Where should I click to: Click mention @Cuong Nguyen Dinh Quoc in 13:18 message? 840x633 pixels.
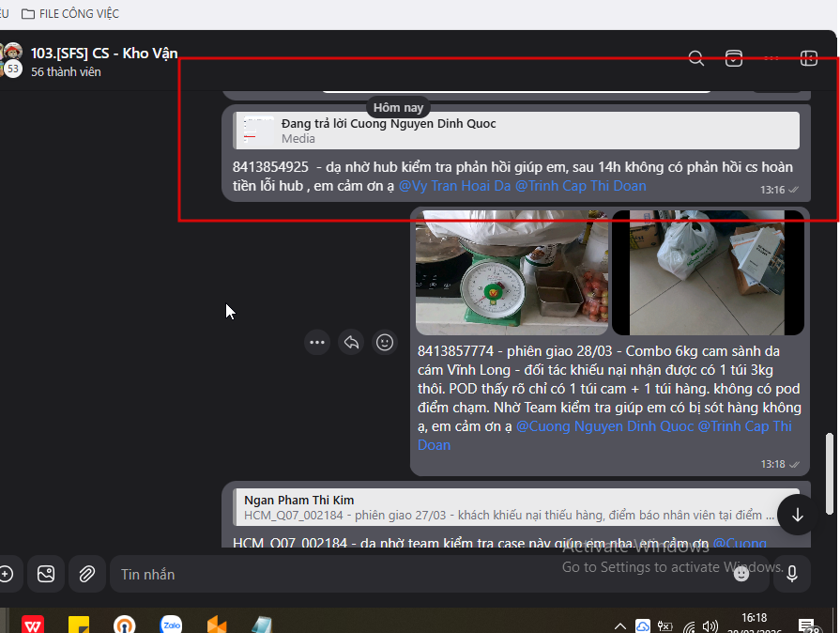click(x=604, y=426)
